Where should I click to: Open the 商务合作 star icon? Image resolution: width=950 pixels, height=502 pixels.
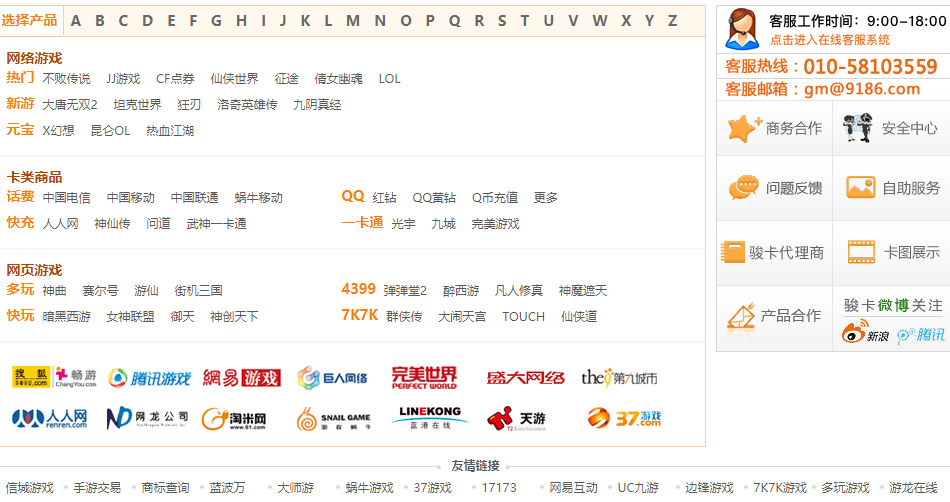tap(744, 128)
